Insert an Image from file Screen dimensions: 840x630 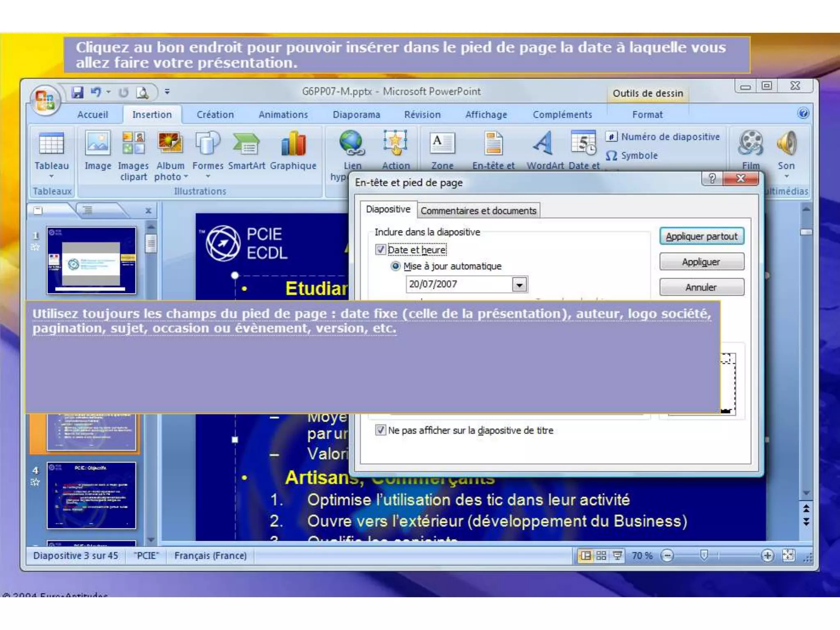[98, 151]
